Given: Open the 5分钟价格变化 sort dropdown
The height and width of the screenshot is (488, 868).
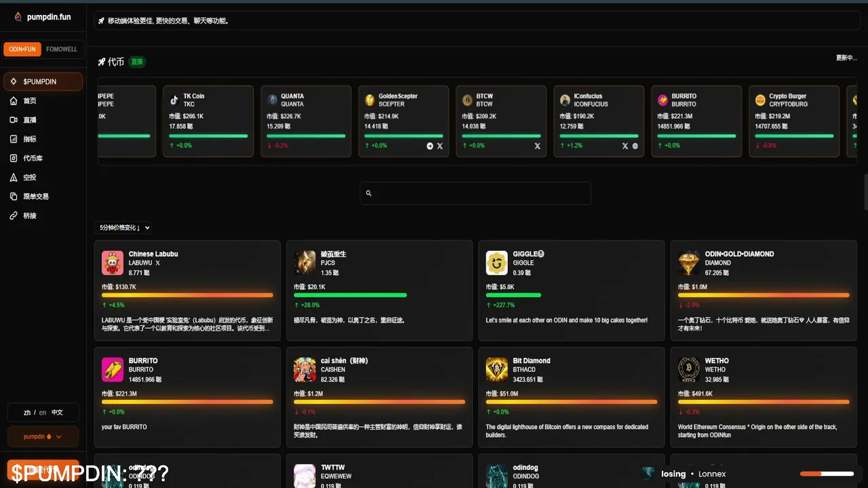Looking at the screenshot, I should tap(124, 228).
